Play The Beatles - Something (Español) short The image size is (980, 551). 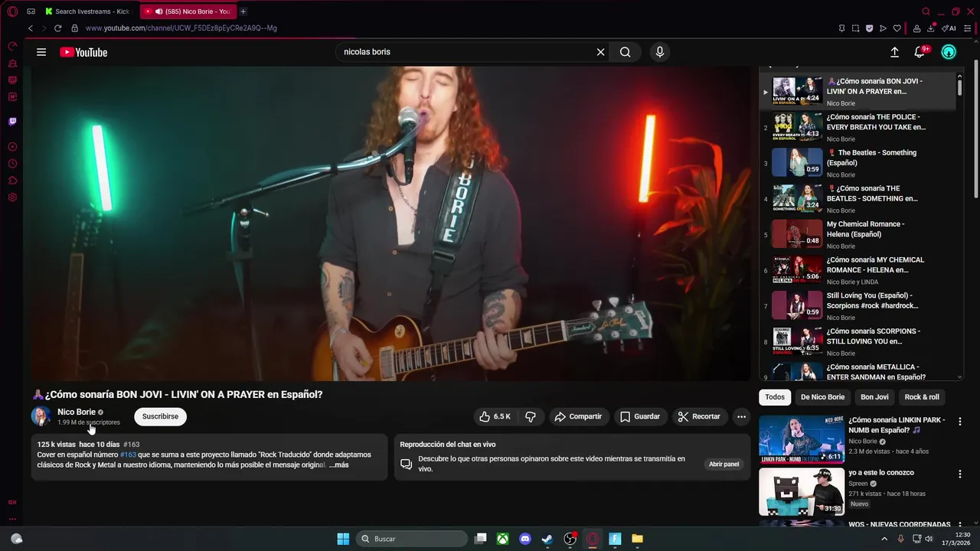point(857,163)
